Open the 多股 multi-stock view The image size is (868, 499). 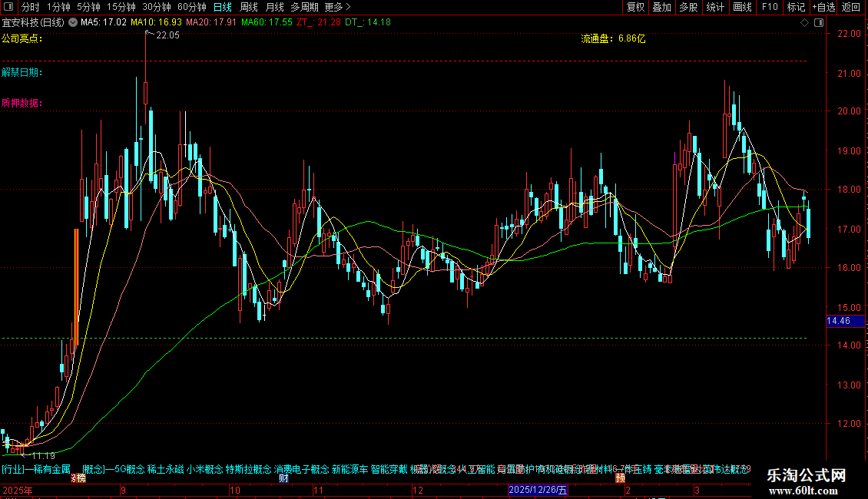click(688, 7)
